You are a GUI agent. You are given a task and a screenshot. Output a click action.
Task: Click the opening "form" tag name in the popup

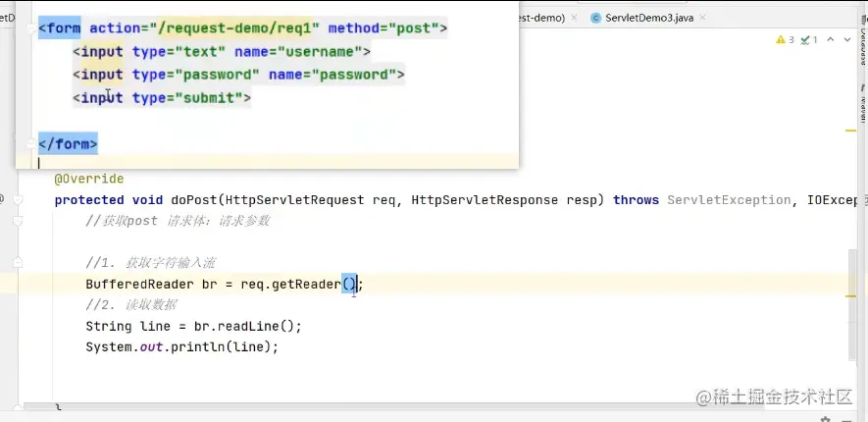pos(64,28)
